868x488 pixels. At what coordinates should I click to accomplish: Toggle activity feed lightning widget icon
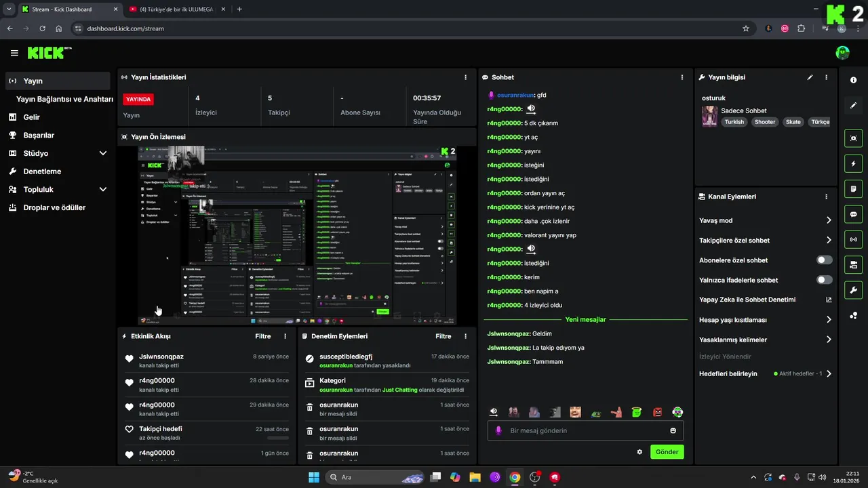853,163
